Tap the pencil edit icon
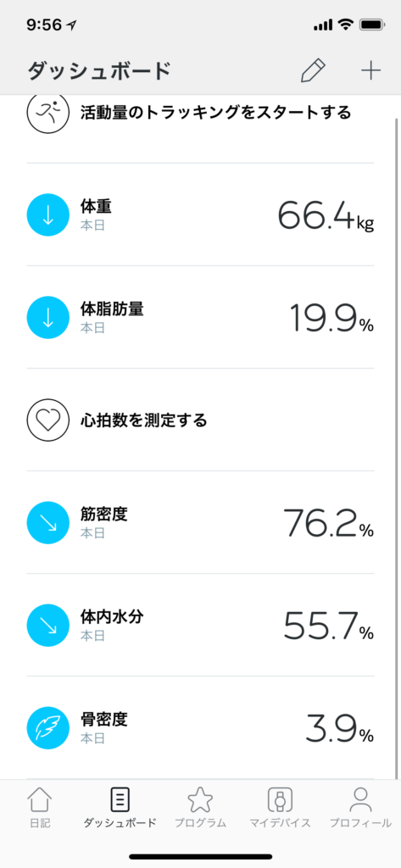Viewport: 401px width, 868px height. pyautogui.click(x=313, y=71)
